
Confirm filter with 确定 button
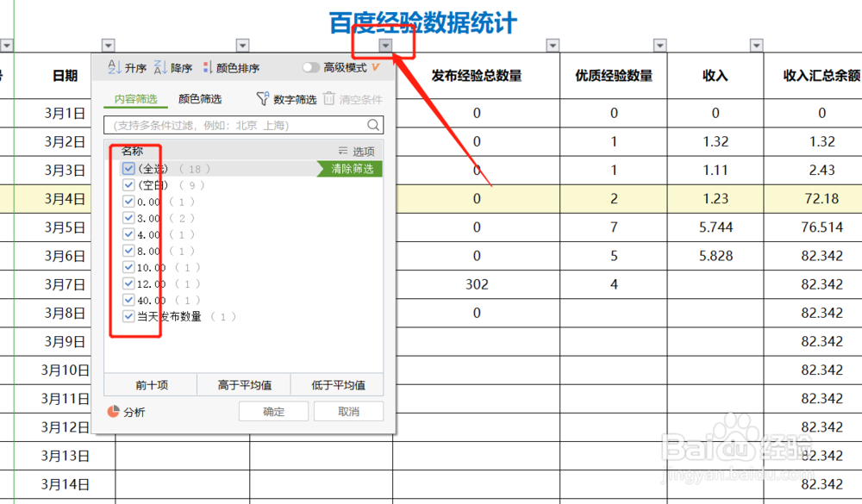(x=273, y=412)
